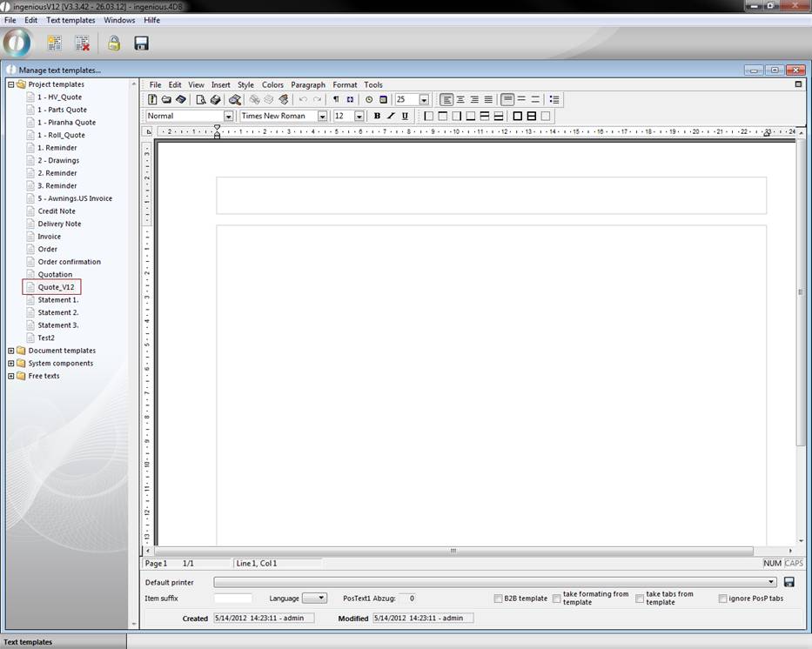Screen dimensions: 812x649
Task: Check the ignore PosP tabs option
Action: point(722,599)
